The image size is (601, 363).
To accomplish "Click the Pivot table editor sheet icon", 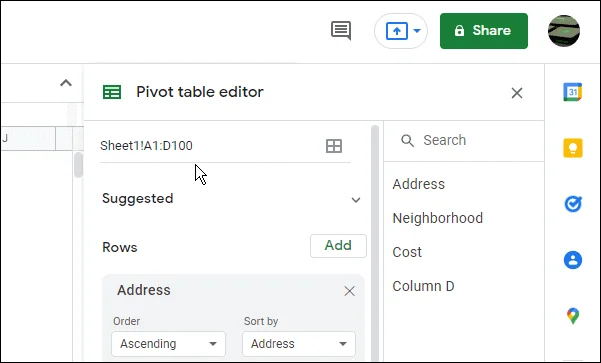I will tap(112, 92).
